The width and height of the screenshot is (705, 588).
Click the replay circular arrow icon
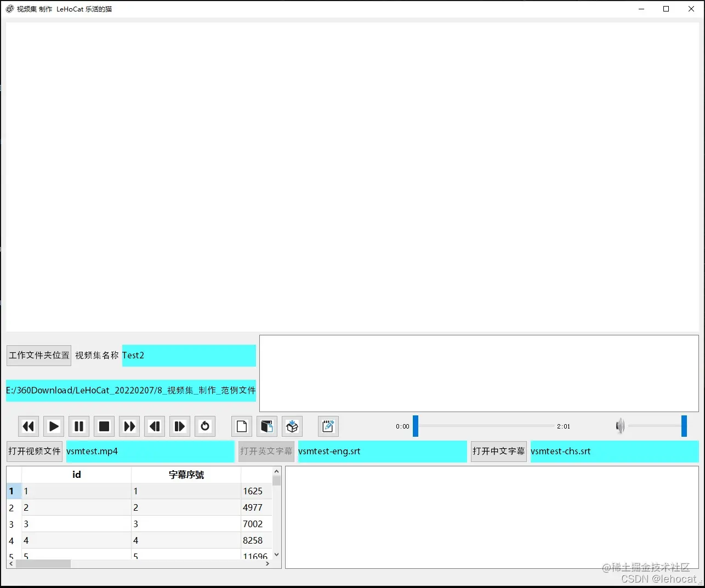click(x=205, y=426)
